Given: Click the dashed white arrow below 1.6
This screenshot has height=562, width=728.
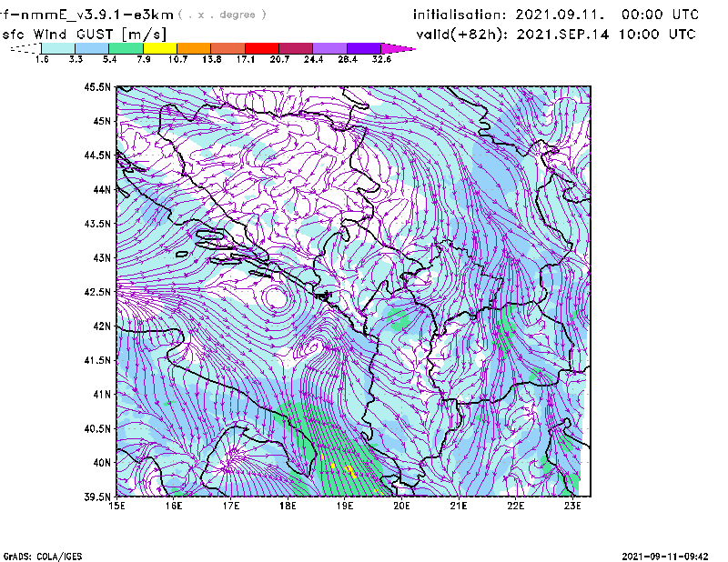Looking at the screenshot, I should point(25,48).
